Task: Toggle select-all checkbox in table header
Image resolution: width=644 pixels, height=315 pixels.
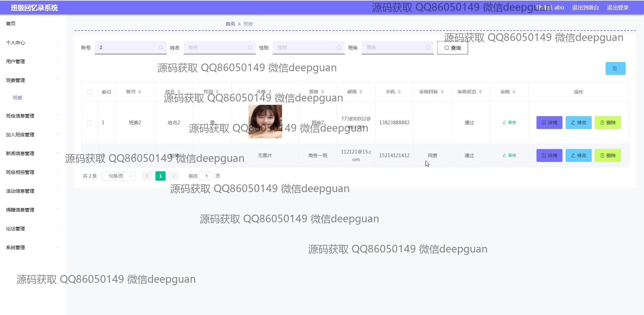Action: pos(90,92)
